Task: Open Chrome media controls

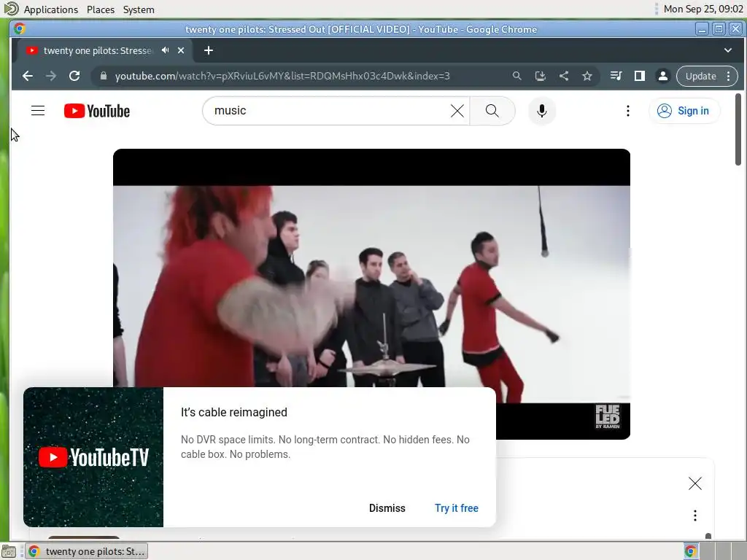Action: click(616, 76)
